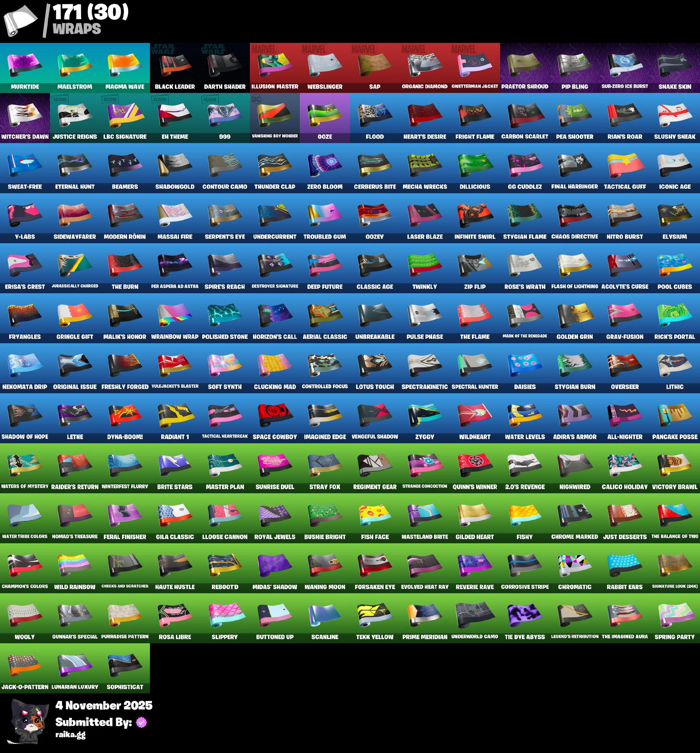Viewport: 700px width, 753px height.
Task: Select the Pancake Posse wrap
Action: (675, 415)
